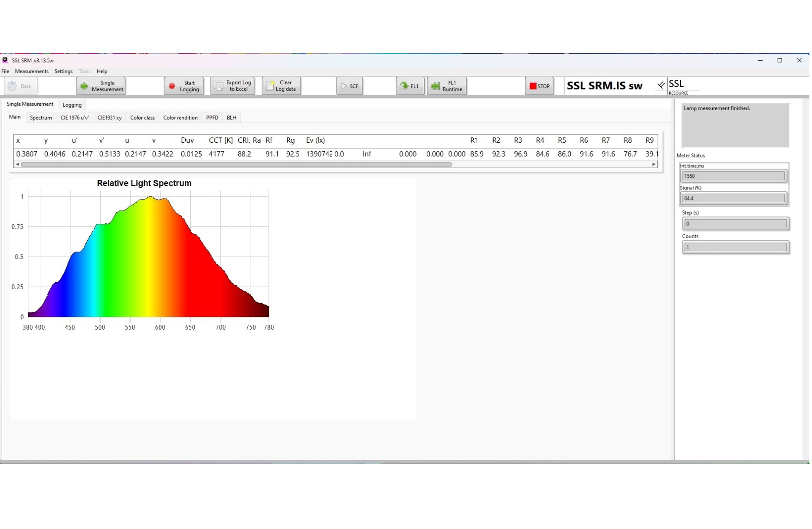Switch to the Color rendition tab
Image resolution: width=812 pixels, height=529 pixels.
(180, 118)
